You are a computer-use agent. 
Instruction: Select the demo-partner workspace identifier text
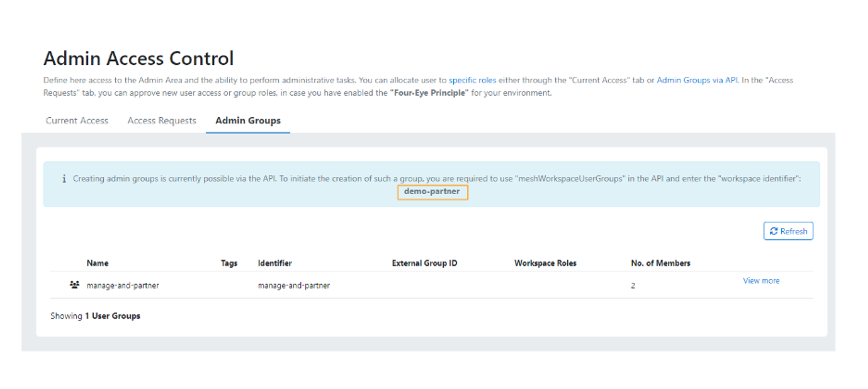coord(432,191)
